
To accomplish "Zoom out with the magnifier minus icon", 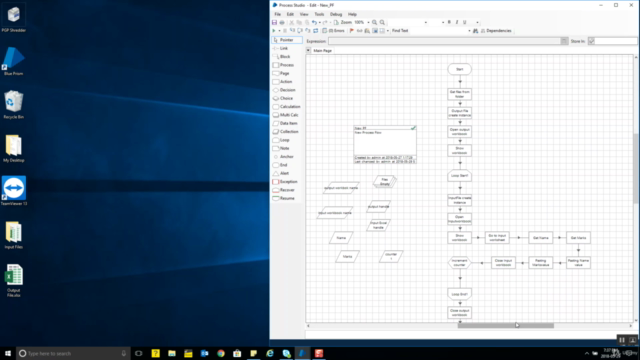I will [382, 22].
